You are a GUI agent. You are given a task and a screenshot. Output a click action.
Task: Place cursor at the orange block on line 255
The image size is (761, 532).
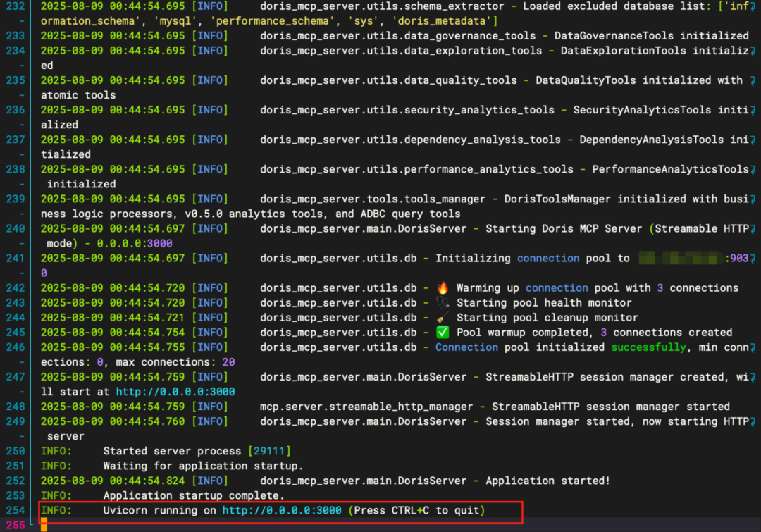pyautogui.click(x=44, y=525)
